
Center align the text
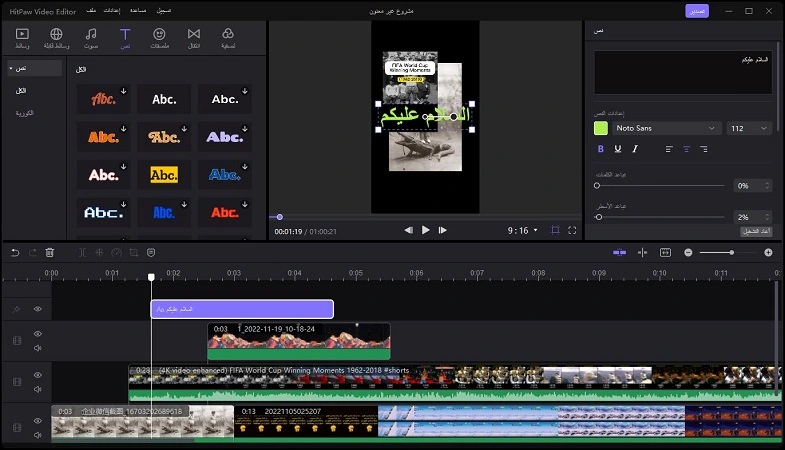[686, 149]
